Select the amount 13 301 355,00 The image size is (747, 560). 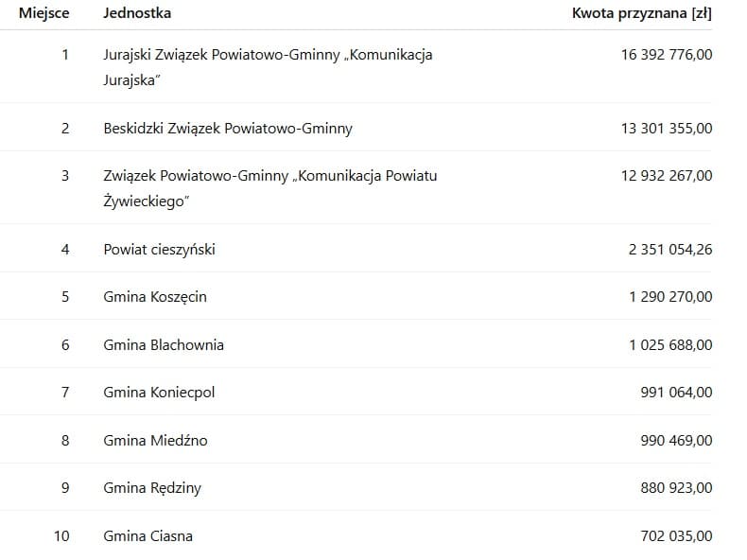667,128
